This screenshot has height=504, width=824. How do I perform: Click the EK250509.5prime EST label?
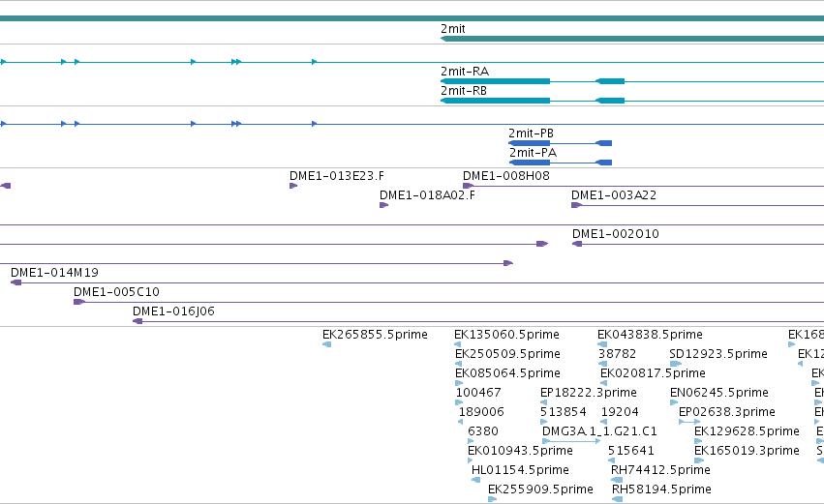click(507, 354)
